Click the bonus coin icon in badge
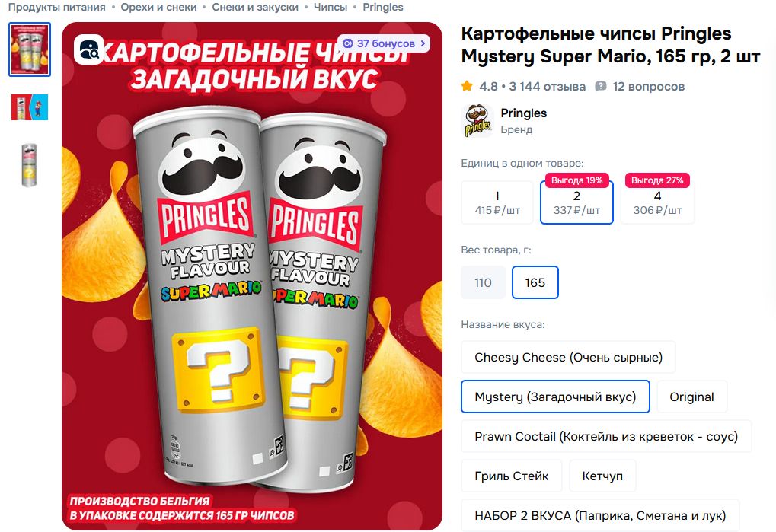The image size is (776, 532). point(348,43)
